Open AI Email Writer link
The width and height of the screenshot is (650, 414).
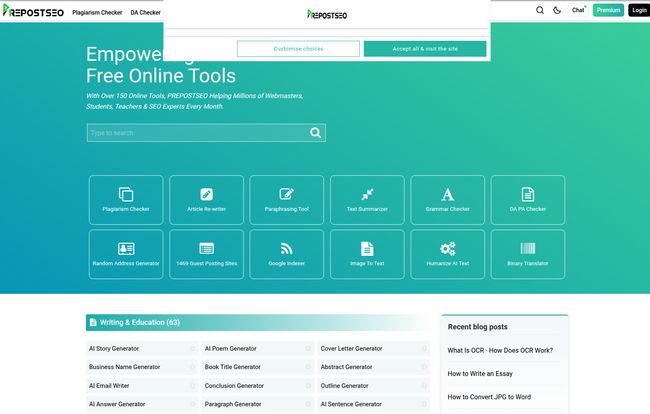(109, 385)
